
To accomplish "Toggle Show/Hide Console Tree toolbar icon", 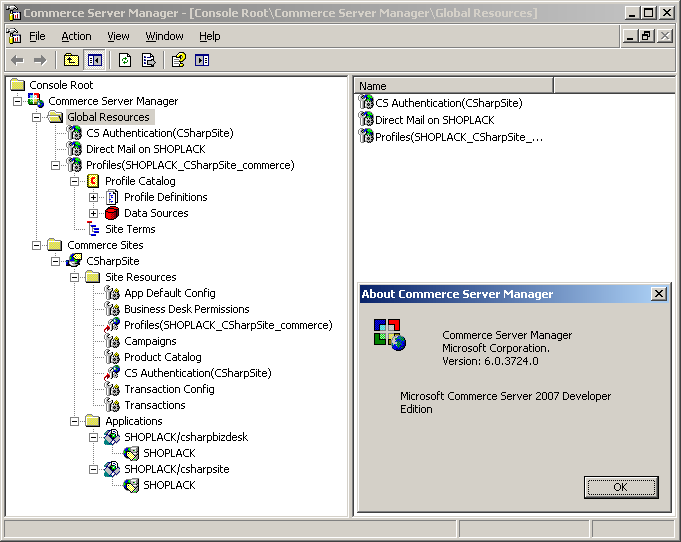I will pyautogui.click(x=95, y=60).
